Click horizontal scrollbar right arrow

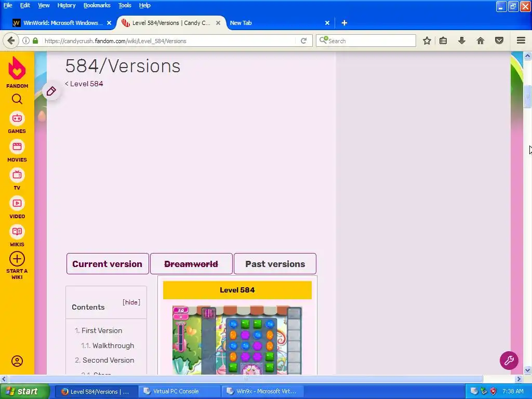519,379
